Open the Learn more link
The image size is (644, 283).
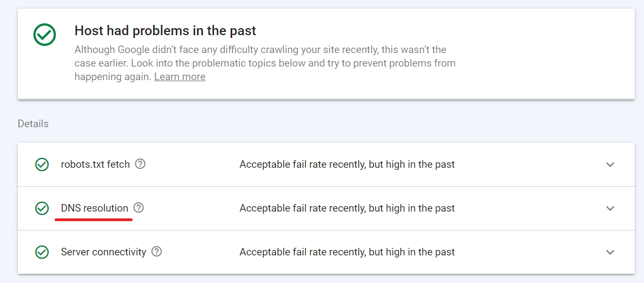(x=180, y=77)
